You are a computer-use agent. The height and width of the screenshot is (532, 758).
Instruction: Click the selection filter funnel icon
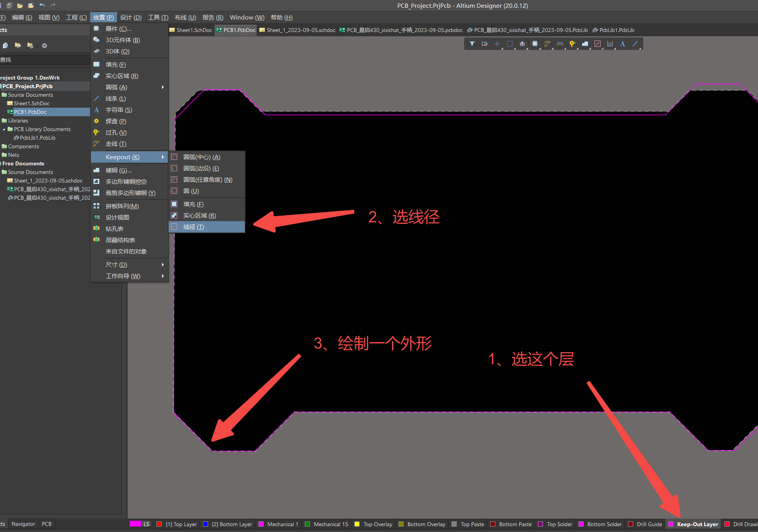(472, 44)
